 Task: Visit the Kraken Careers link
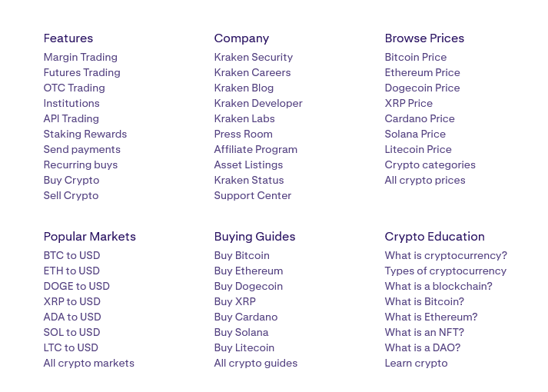tap(252, 72)
